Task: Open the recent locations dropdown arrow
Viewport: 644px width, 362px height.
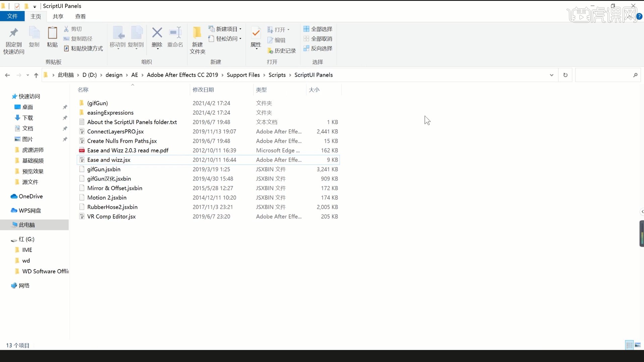Action: [x=28, y=75]
